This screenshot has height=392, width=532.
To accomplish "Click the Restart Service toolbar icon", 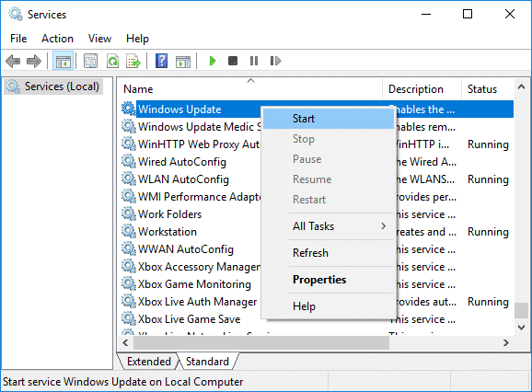I will pyautogui.click(x=275, y=61).
